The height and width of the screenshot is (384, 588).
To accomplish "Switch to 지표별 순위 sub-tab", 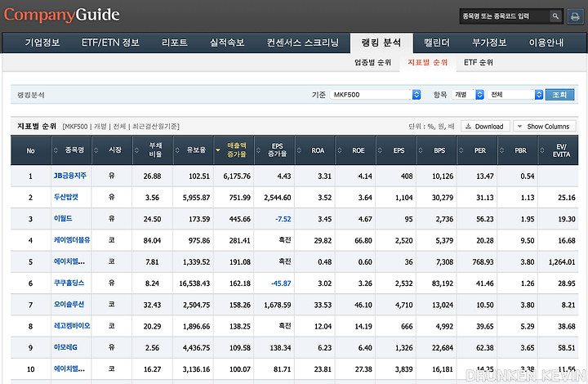I will [x=427, y=62].
